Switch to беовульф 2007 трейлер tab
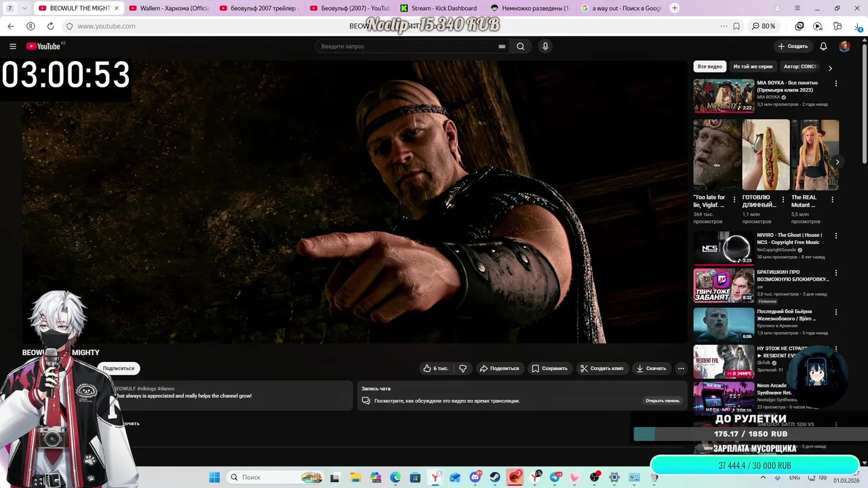Image resolution: width=868 pixels, height=488 pixels. coord(259,8)
